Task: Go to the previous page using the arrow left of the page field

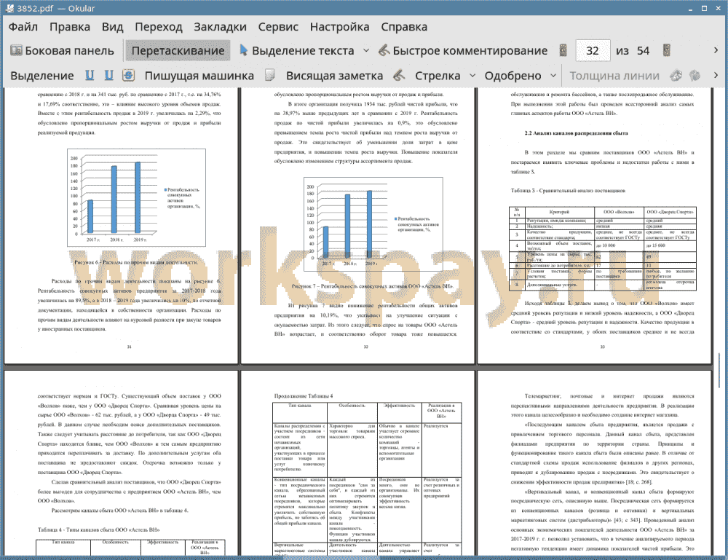Action: point(563,51)
